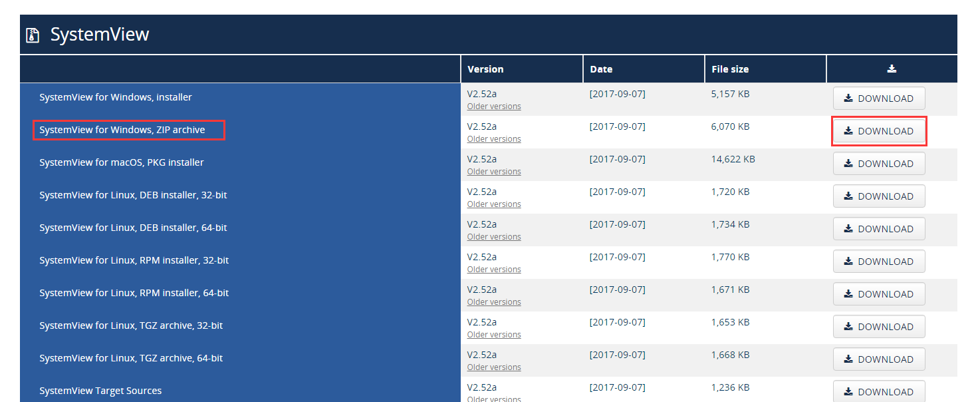Screen dimensions: 980x402
Task: Click the File size column header
Action: [x=729, y=69]
